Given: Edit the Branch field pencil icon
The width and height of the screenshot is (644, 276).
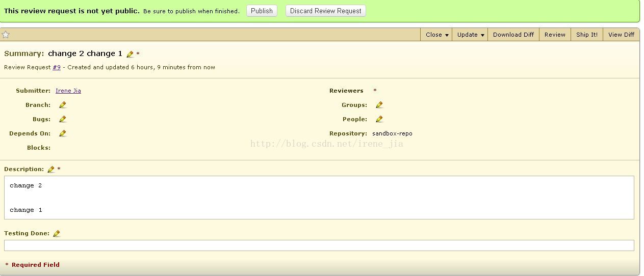Looking at the screenshot, I should [x=63, y=105].
